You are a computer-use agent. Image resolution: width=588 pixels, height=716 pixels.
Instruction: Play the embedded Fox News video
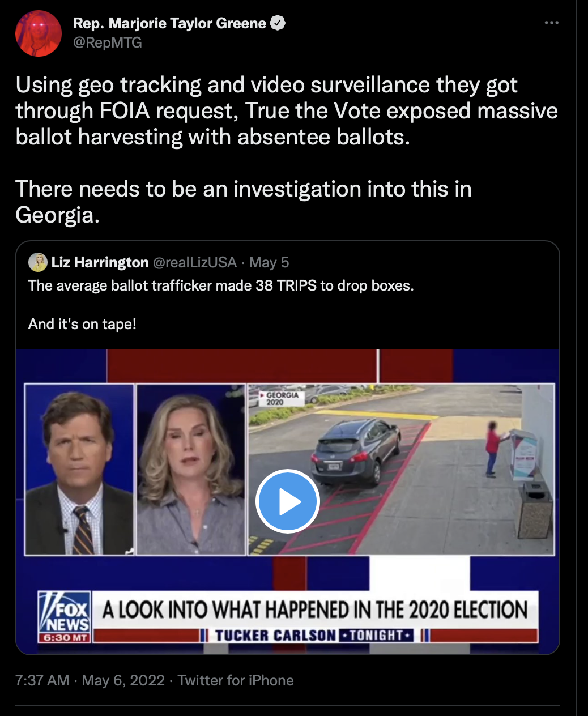point(288,501)
